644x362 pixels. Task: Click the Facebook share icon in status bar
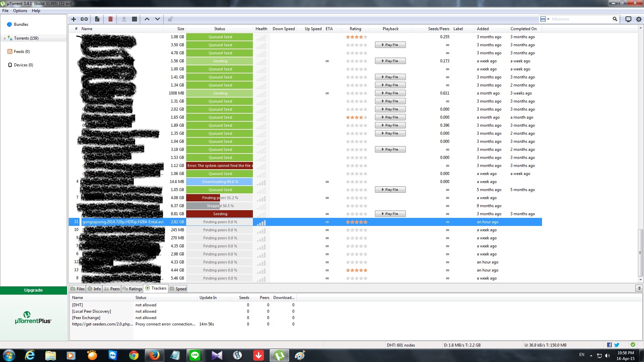tap(609, 345)
